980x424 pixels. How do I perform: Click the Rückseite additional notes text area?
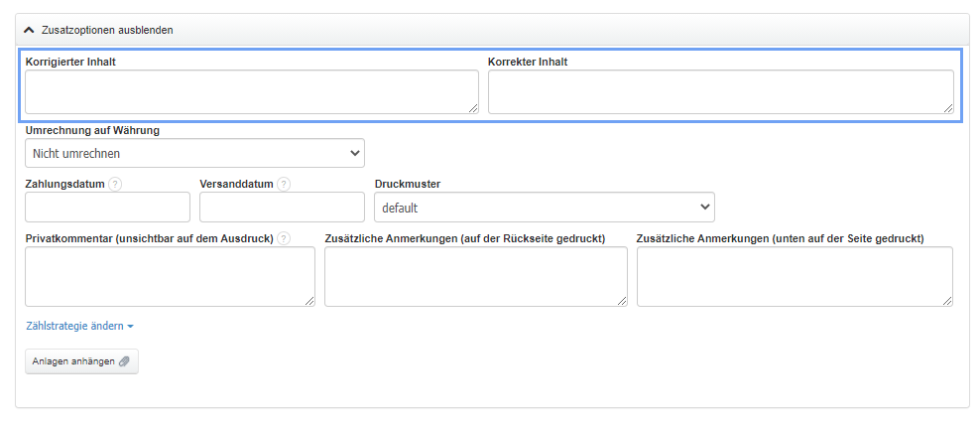(x=475, y=276)
